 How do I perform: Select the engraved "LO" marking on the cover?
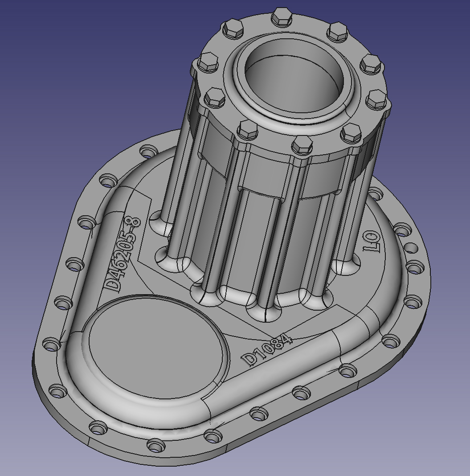tap(372, 241)
